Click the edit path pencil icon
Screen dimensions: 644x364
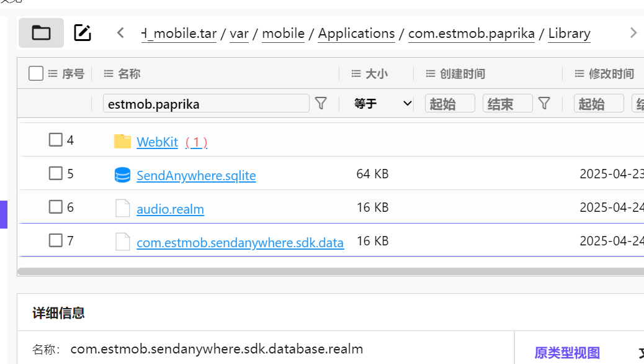[x=83, y=33]
